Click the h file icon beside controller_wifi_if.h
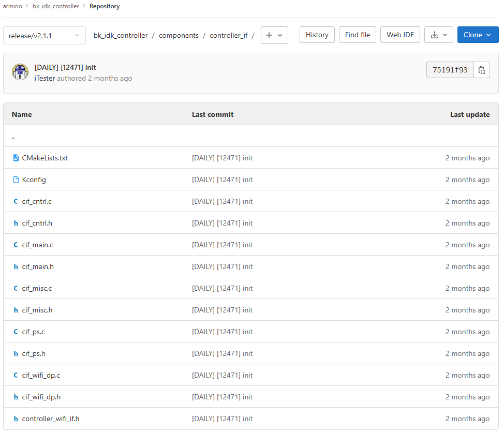 tap(15, 419)
